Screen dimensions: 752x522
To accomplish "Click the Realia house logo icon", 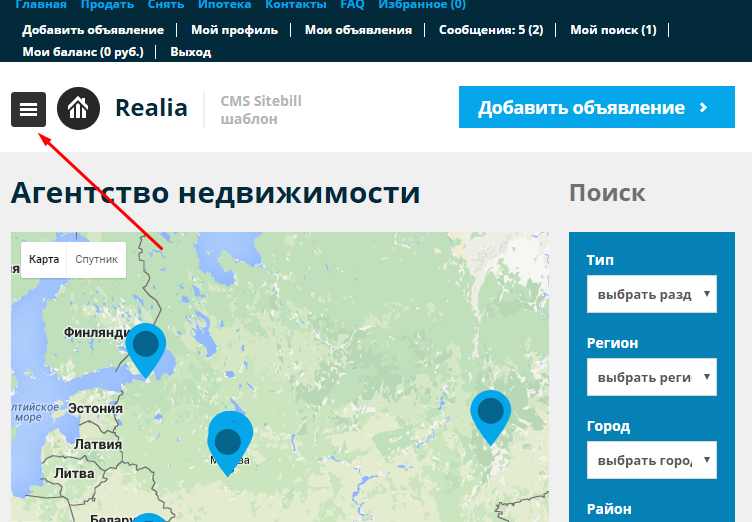I will pos(78,108).
